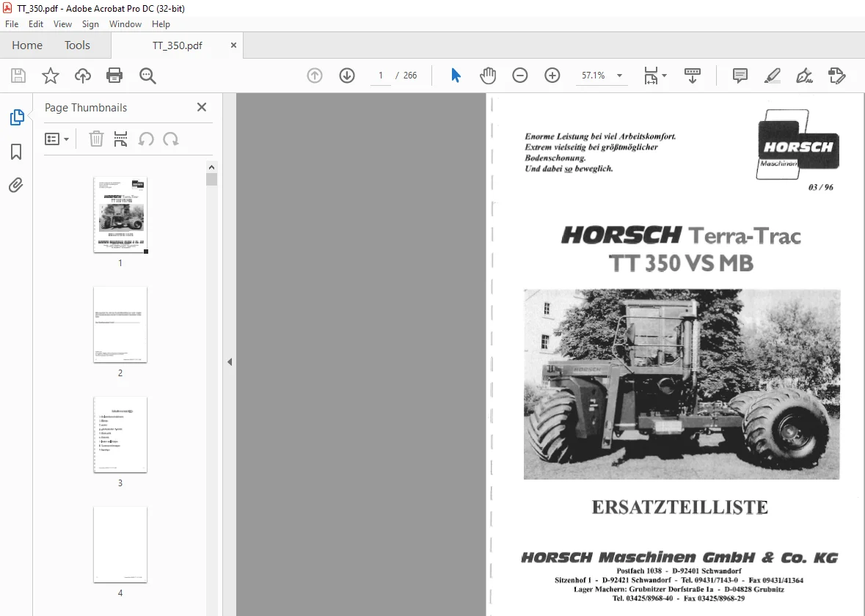The image size is (865, 616).
Task: Delete selected page trash icon
Action: coord(96,139)
